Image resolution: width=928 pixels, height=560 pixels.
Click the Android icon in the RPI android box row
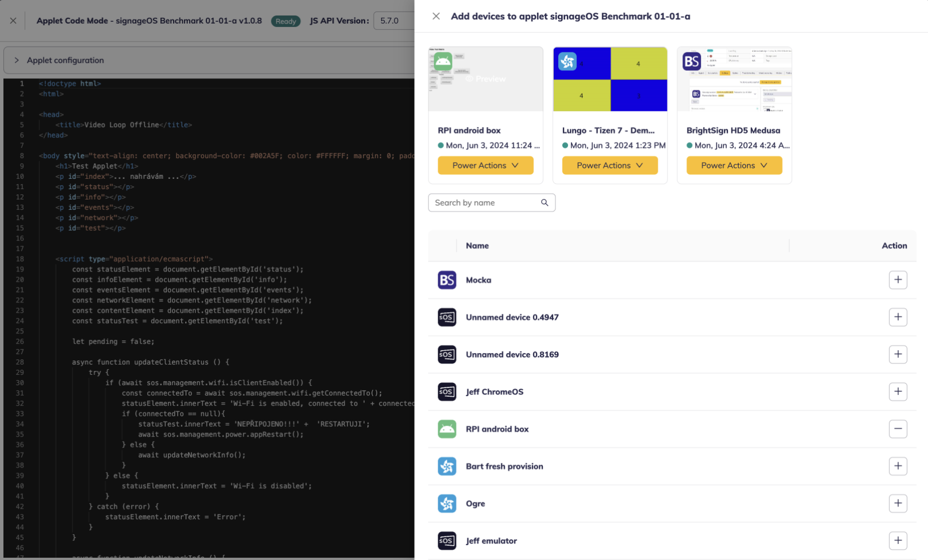pos(447,429)
